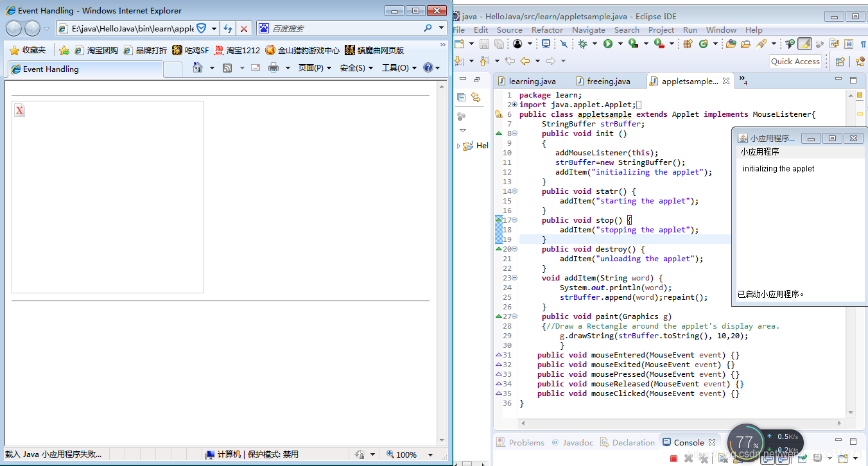The width and height of the screenshot is (868, 466).
Task: Toggle Mark Occurrences highlighter in Eclipse
Action: (x=804, y=44)
